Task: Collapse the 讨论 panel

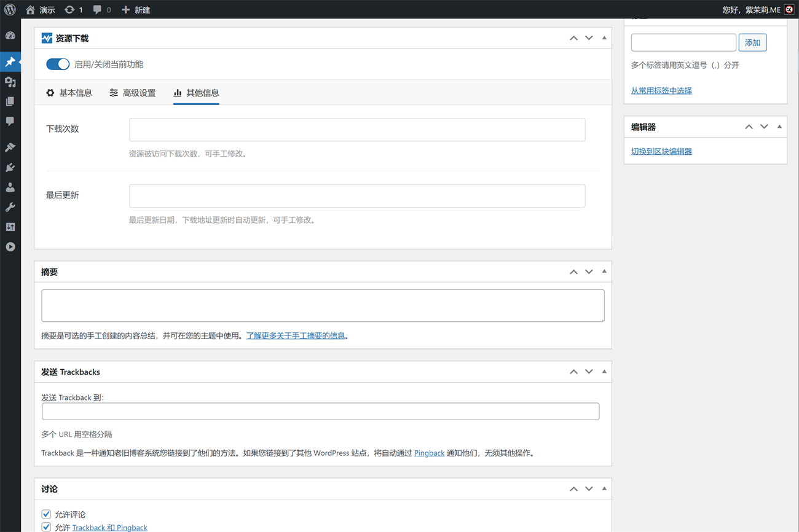Action: click(604, 489)
